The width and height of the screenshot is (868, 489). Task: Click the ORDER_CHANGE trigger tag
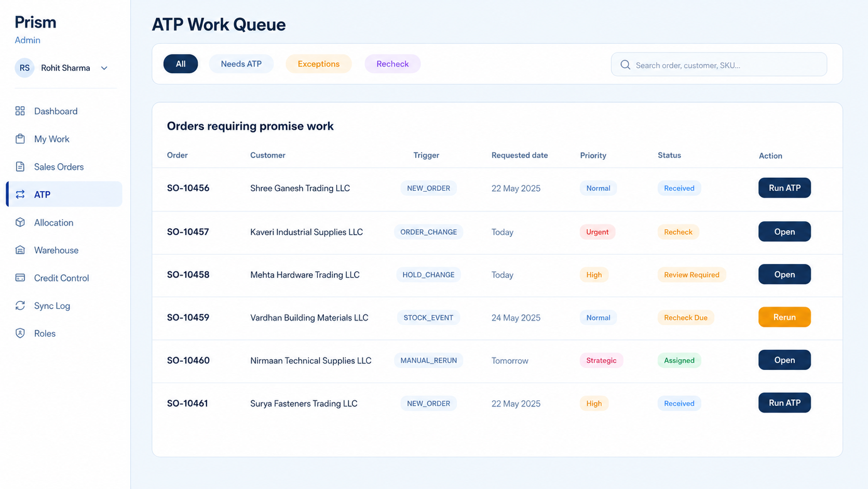pyautogui.click(x=429, y=232)
